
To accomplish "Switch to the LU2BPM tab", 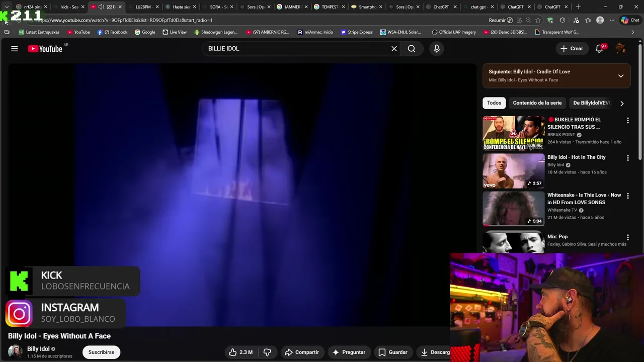I will 143,7.
